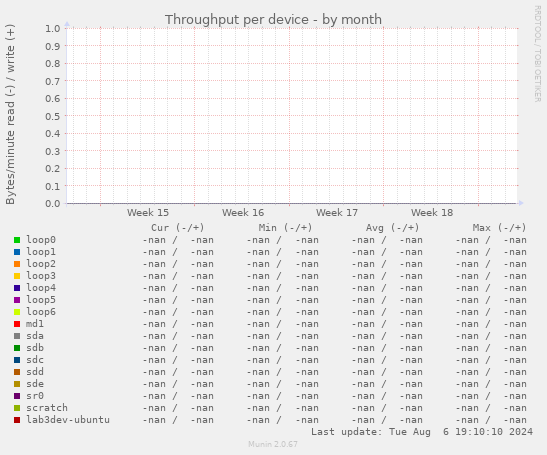Select the sdd device label
547x455 pixels.
click(35, 372)
